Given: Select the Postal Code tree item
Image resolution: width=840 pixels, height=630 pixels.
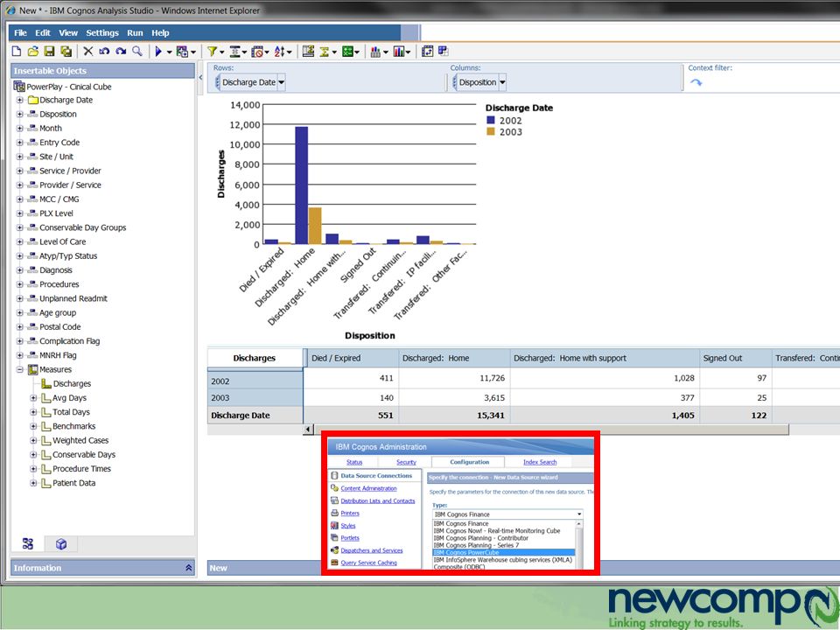Looking at the screenshot, I should [x=60, y=326].
